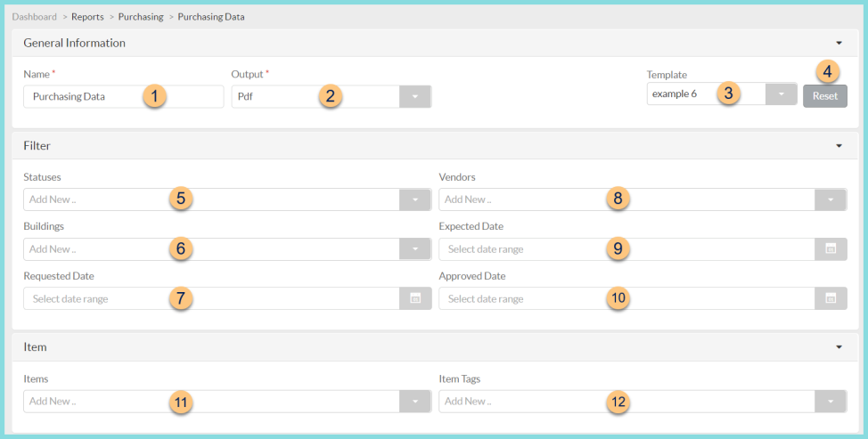The width and height of the screenshot is (868, 439).
Task: Expand the Item Tags dropdown arrow
Action: [831, 402]
